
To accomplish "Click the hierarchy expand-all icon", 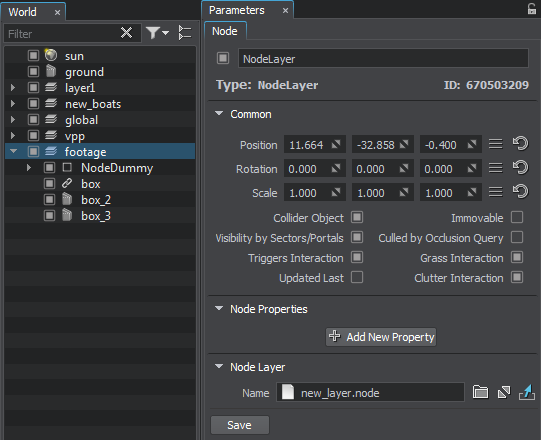I will click(x=185, y=33).
